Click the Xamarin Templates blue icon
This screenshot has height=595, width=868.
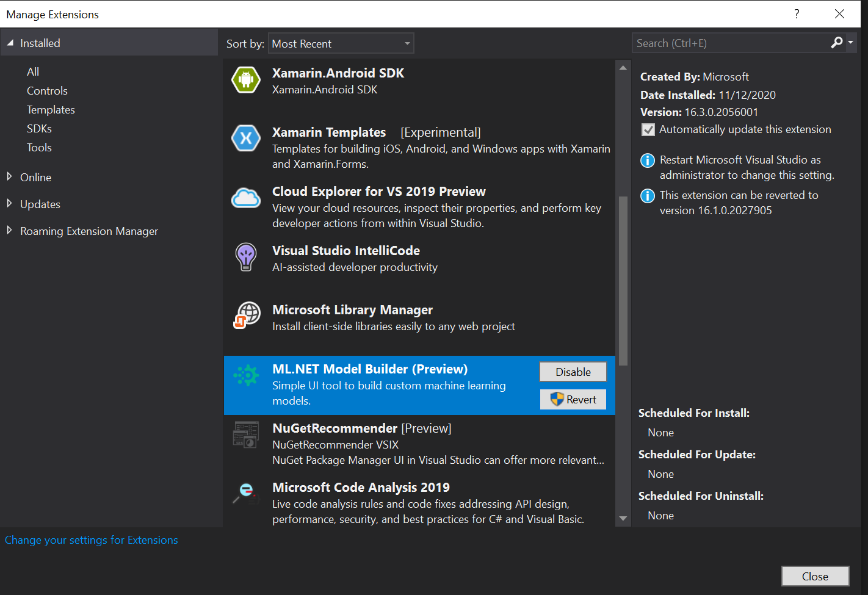pos(245,138)
